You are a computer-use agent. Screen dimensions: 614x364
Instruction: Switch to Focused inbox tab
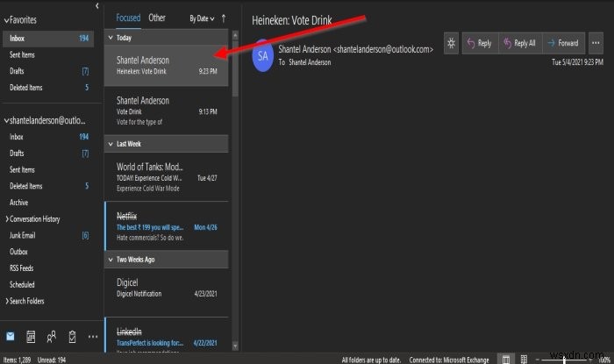coord(128,18)
